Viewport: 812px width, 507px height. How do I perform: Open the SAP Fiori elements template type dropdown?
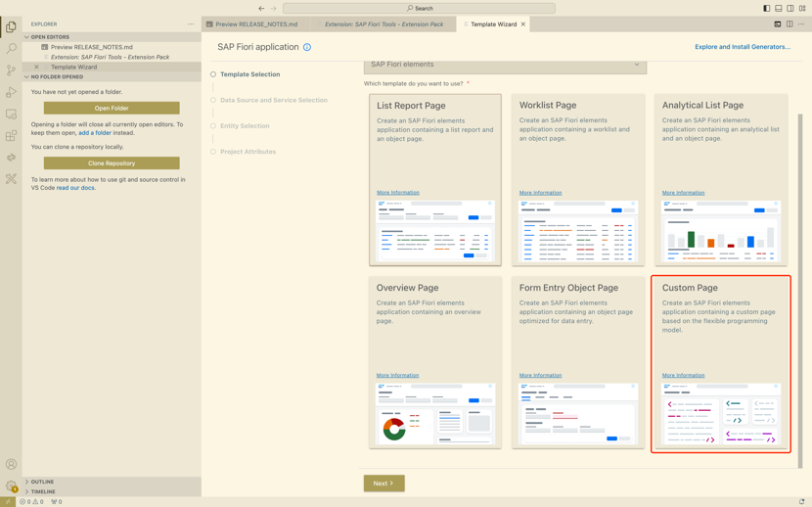point(505,66)
